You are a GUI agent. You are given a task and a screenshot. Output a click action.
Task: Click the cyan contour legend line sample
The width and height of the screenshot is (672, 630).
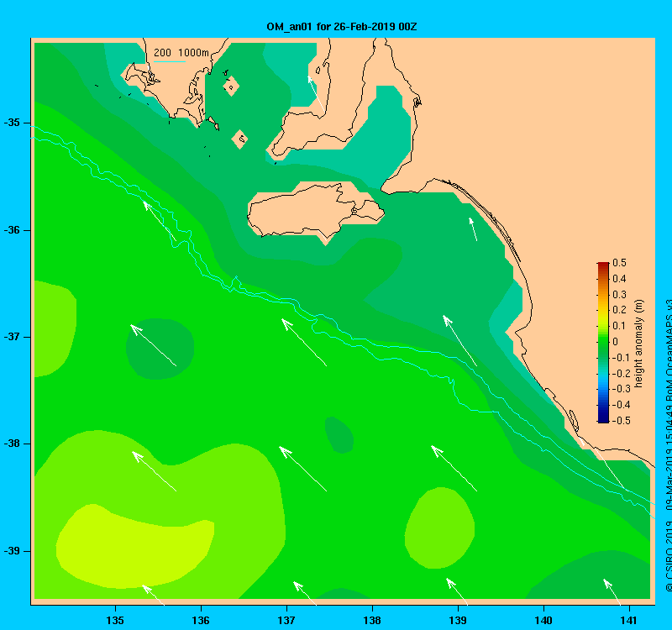click(x=170, y=61)
